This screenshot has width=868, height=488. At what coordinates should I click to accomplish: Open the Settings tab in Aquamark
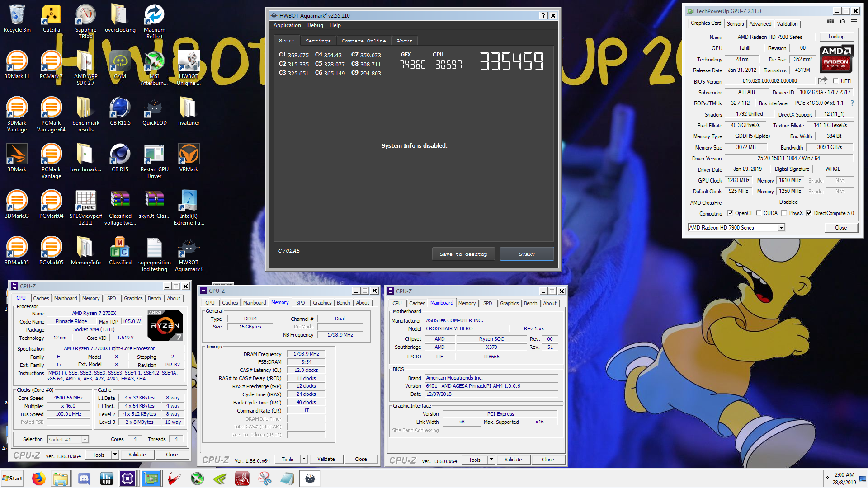coord(318,41)
